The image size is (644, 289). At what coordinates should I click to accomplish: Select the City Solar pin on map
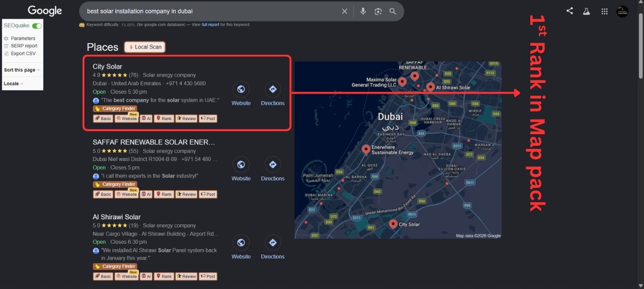[x=393, y=224]
